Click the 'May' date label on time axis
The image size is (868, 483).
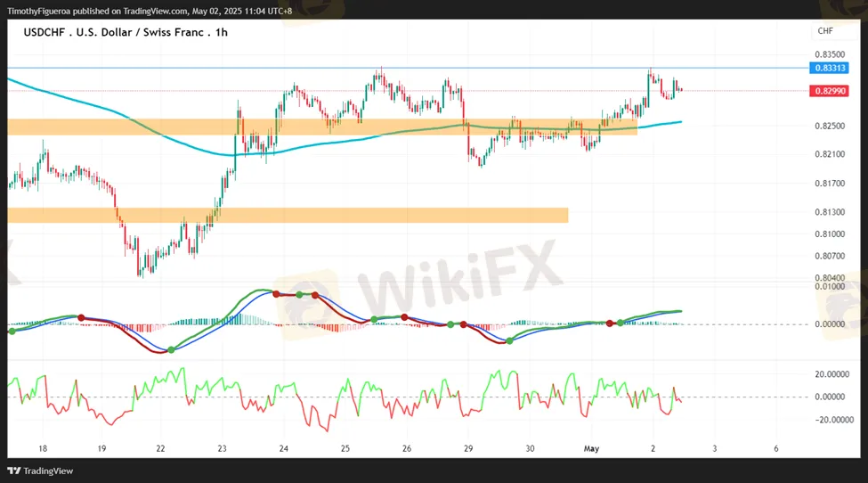click(591, 449)
